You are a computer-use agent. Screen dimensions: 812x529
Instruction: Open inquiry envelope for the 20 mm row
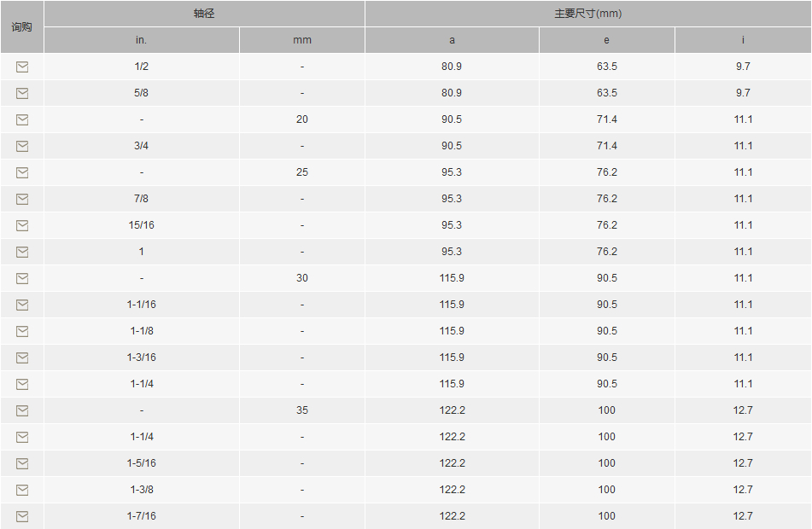click(x=22, y=119)
